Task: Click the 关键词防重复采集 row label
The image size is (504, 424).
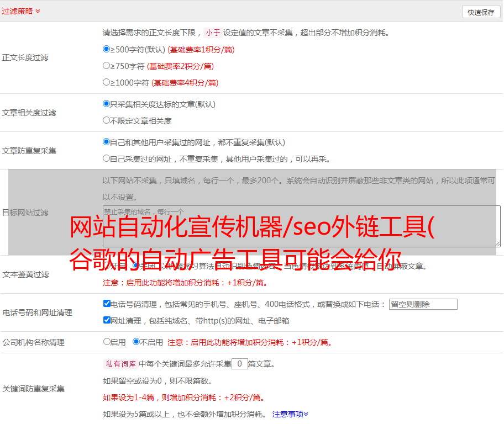Action: (x=33, y=389)
